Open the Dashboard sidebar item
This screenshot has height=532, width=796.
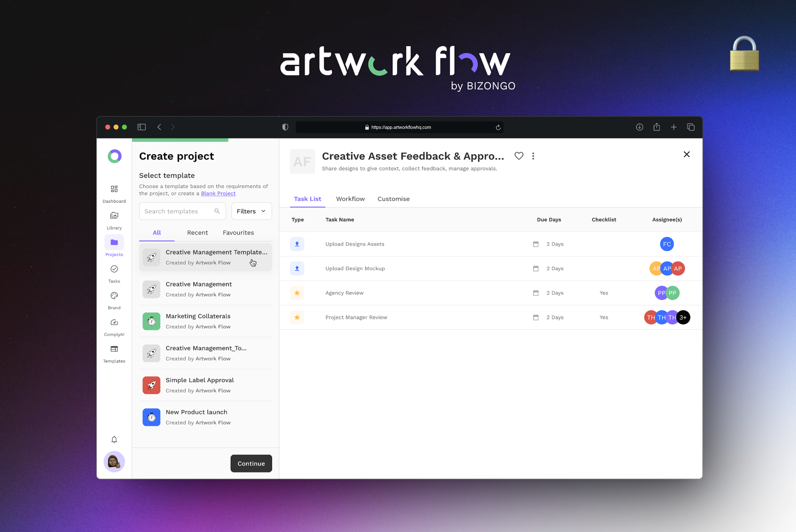[x=114, y=194]
